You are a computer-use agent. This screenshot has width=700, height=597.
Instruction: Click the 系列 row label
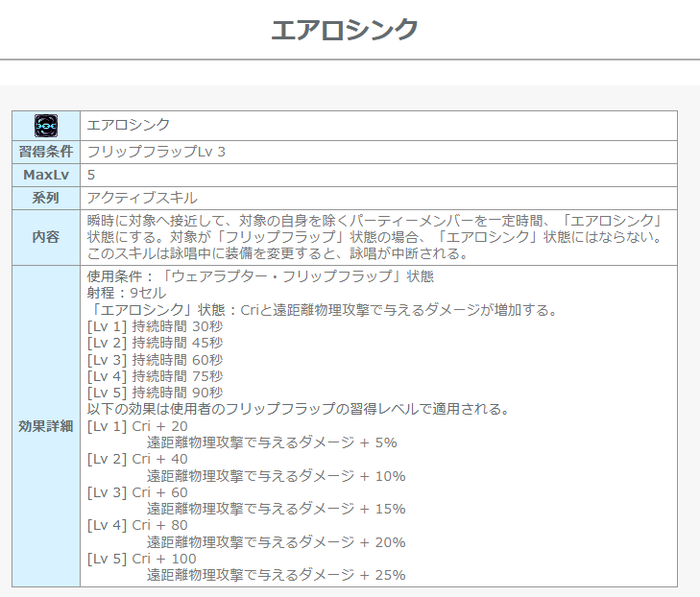coord(46,198)
